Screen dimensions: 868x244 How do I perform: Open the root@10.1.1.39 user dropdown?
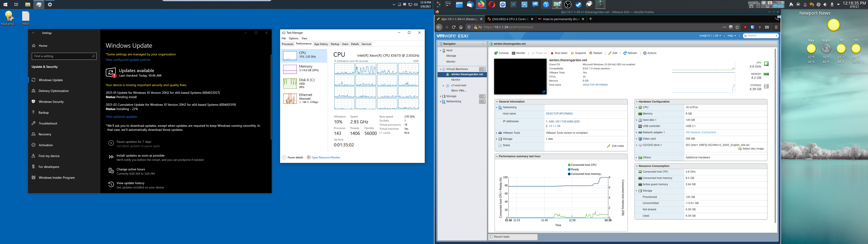710,36
